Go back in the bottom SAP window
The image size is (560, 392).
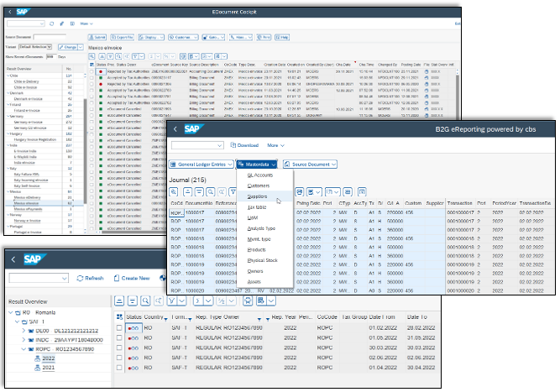click(x=13, y=259)
